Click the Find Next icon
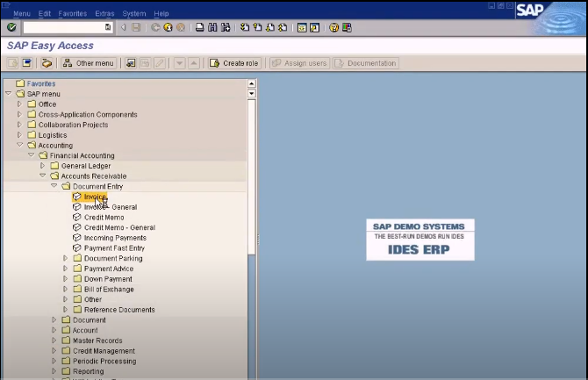This screenshot has height=380, width=588. (x=226, y=27)
